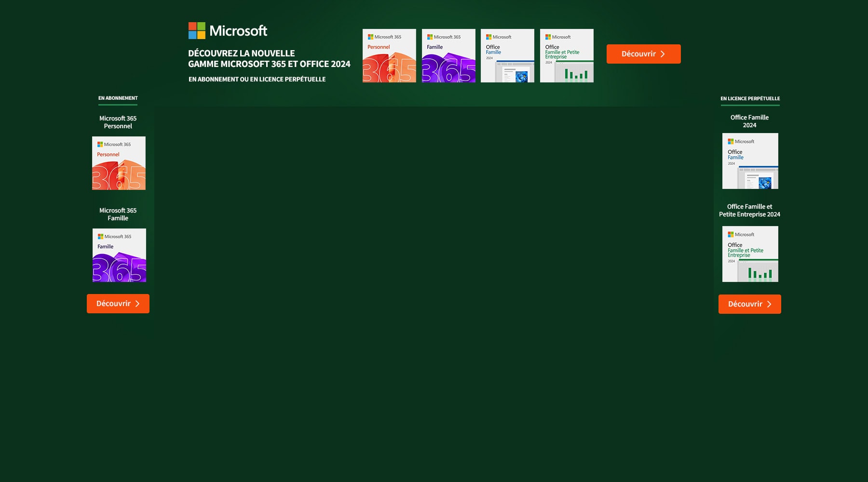Click the Microsoft logo in the top banner
Image resolution: width=868 pixels, height=482 pixels.
(x=228, y=31)
